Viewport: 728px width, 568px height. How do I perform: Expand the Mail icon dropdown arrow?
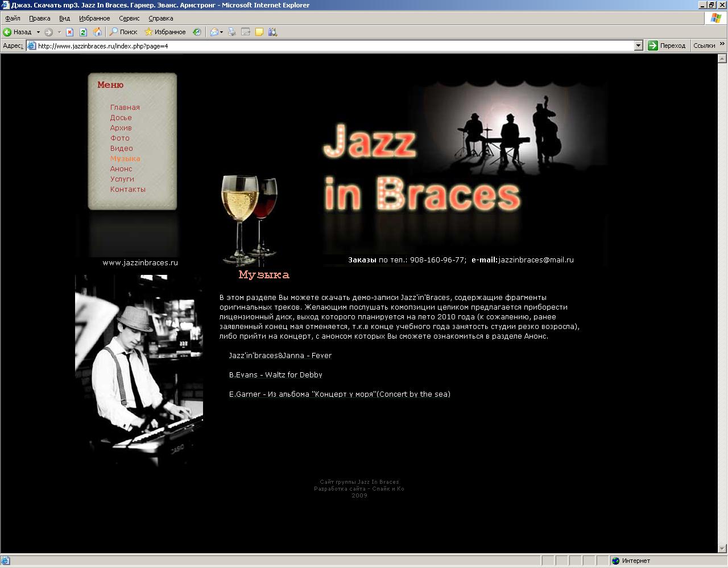coord(222,32)
